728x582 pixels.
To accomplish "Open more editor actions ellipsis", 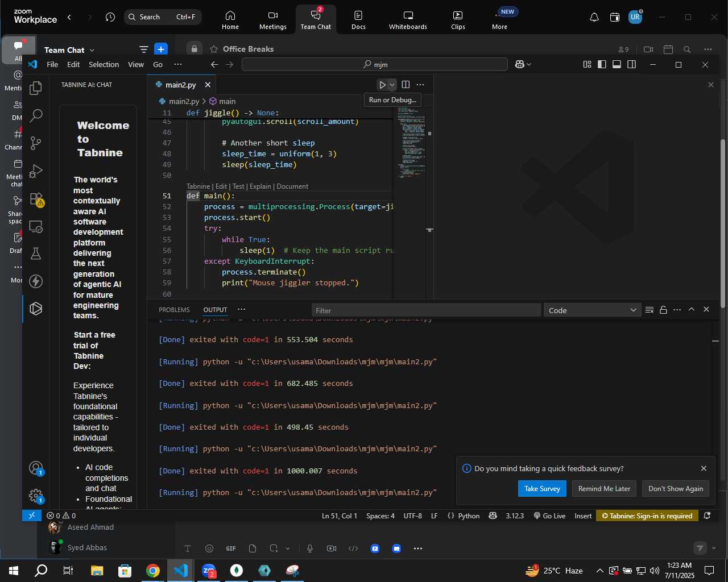I will 420,85.
